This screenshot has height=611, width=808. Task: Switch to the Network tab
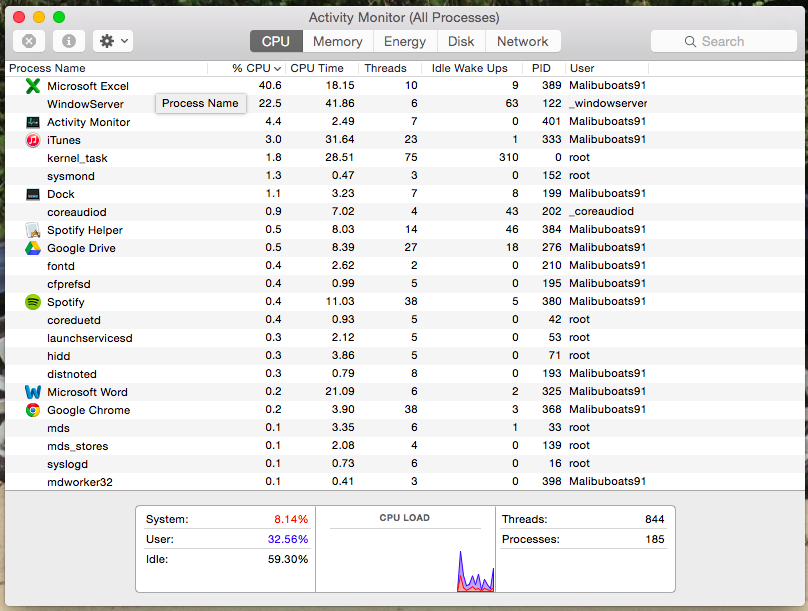pyautogui.click(x=523, y=41)
